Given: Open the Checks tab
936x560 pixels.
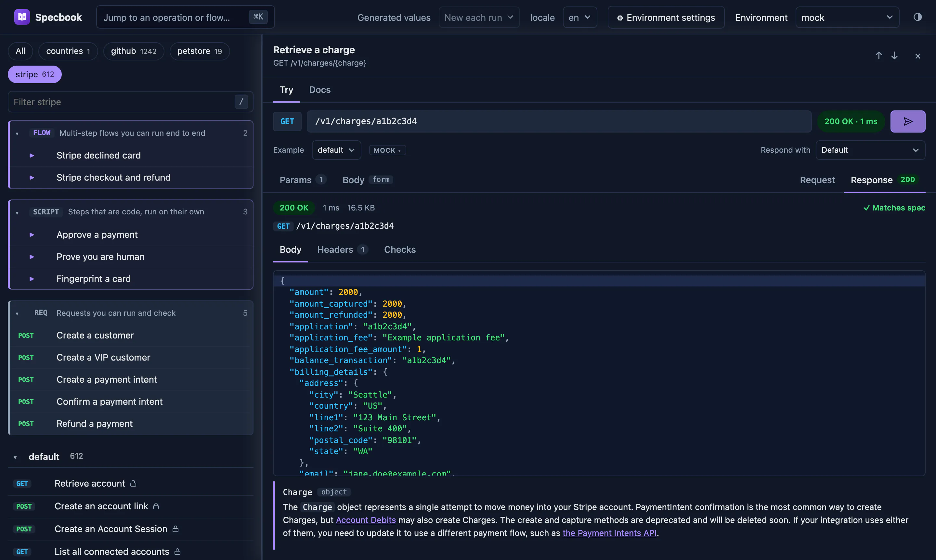Looking at the screenshot, I should (400, 249).
